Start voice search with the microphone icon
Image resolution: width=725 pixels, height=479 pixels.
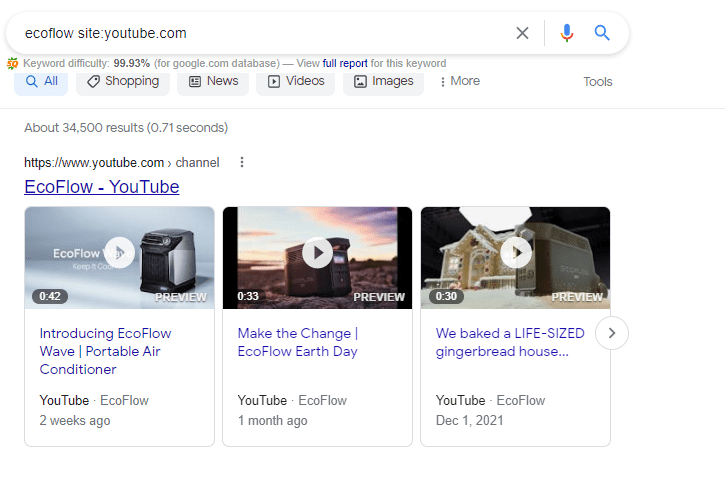pyautogui.click(x=566, y=33)
